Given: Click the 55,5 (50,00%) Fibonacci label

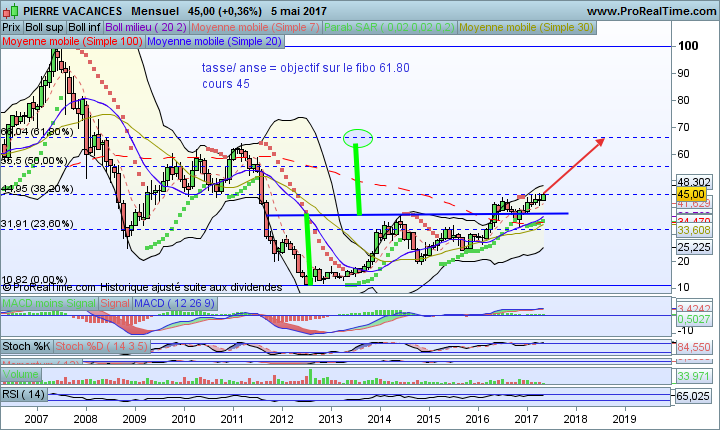Looking at the screenshot, I should point(34,161).
